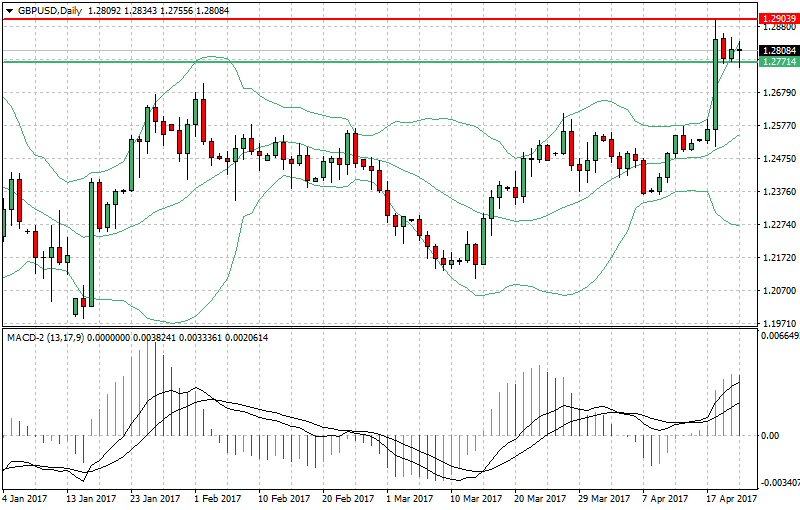
Task: Click the 1.26790 price axis label
Action: tap(778, 93)
